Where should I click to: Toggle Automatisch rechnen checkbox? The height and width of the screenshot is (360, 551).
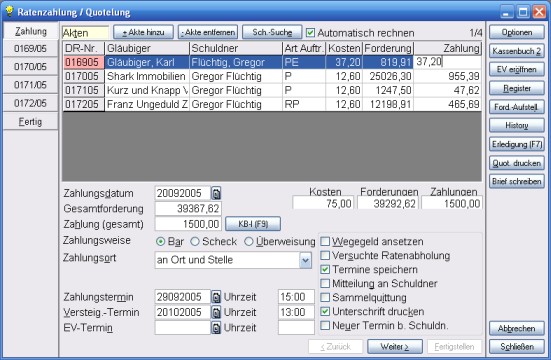310,33
